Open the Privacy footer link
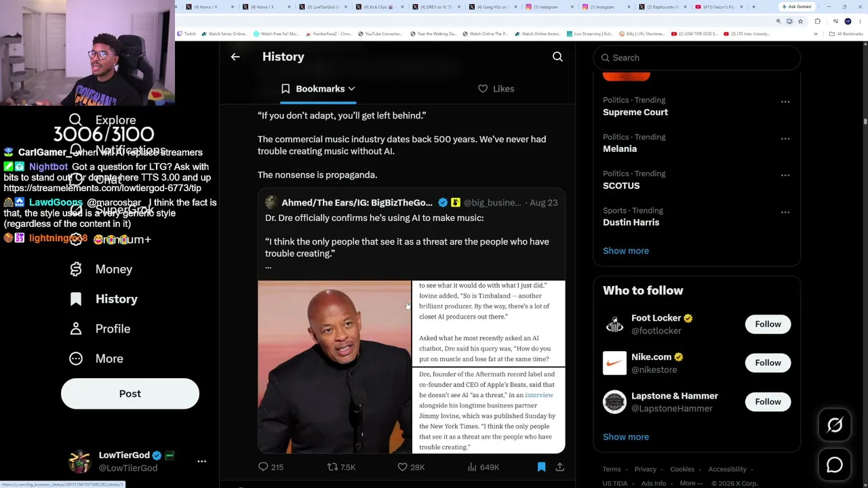Viewport: 868px width, 488px height. point(646,469)
